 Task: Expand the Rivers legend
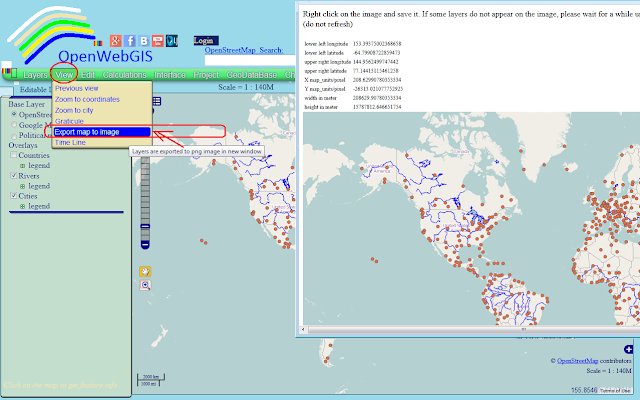click(23, 186)
